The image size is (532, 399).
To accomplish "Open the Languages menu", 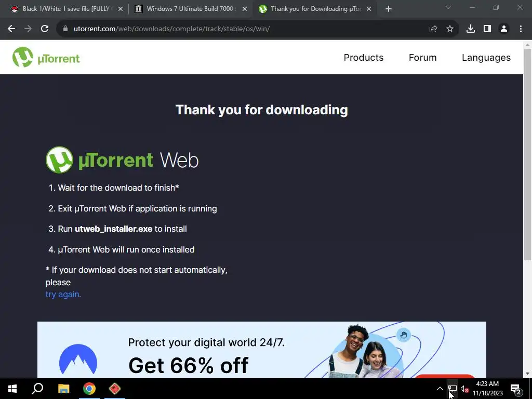I will 486,58.
